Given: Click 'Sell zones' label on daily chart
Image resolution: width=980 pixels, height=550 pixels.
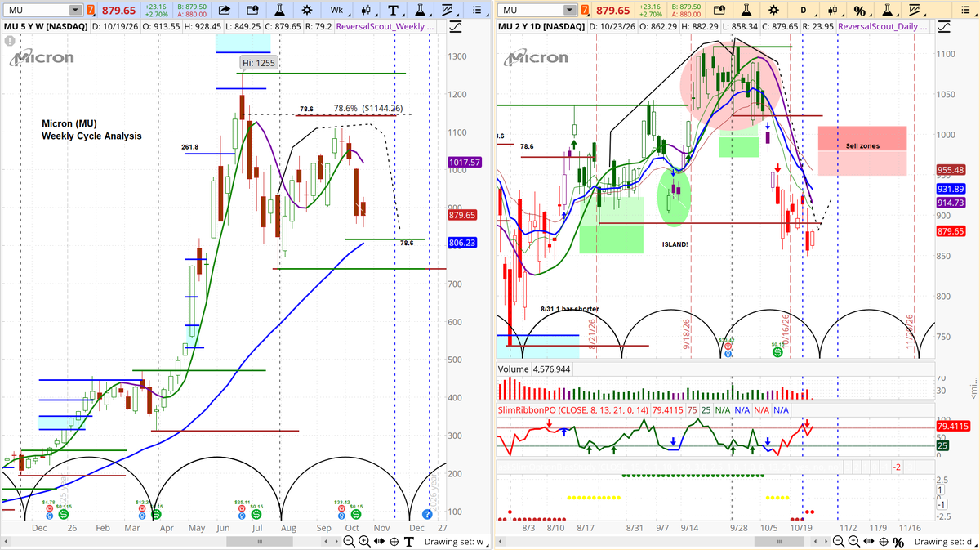Looking at the screenshot, I should [863, 145].
